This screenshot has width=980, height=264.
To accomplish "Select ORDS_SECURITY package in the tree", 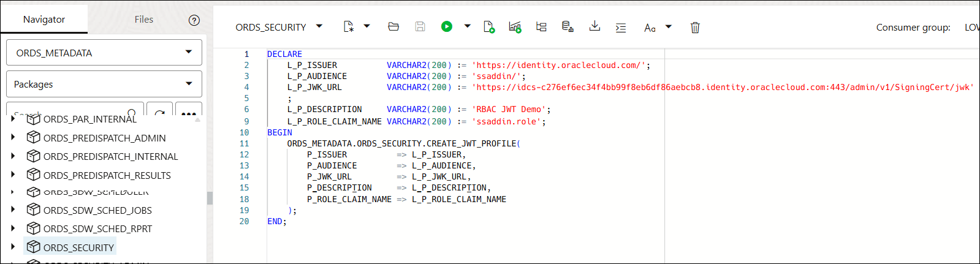I will click(x=78, y=247).
